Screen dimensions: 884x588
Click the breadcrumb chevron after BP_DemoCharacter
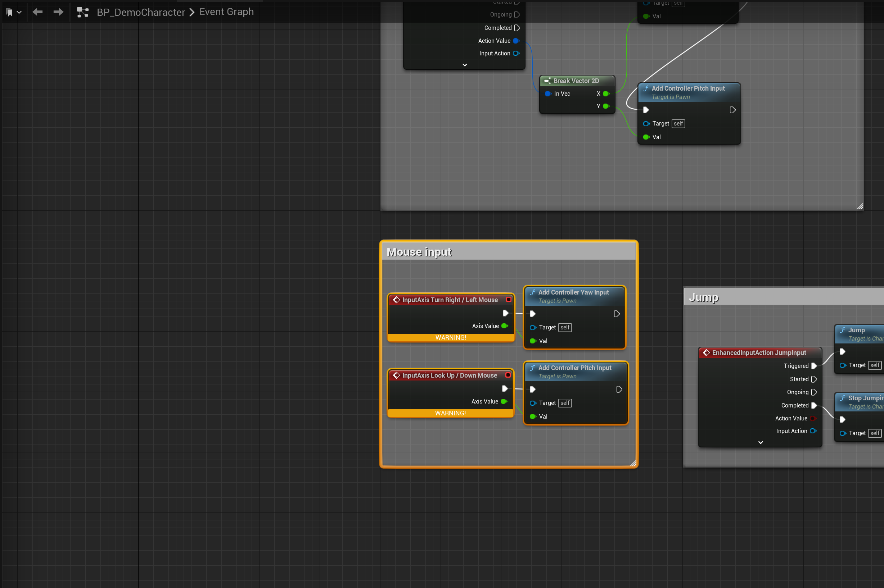coord(192,12)
